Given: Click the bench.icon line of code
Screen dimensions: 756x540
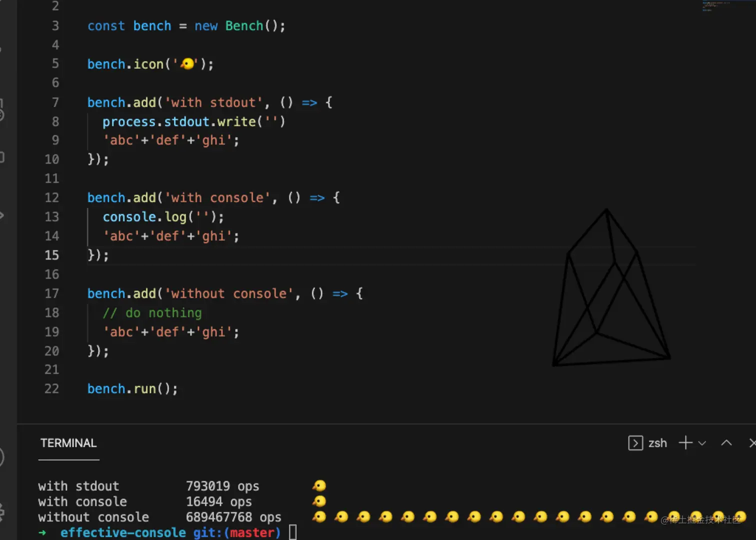Looking at the screenshot, I should (x=150, y=64).
